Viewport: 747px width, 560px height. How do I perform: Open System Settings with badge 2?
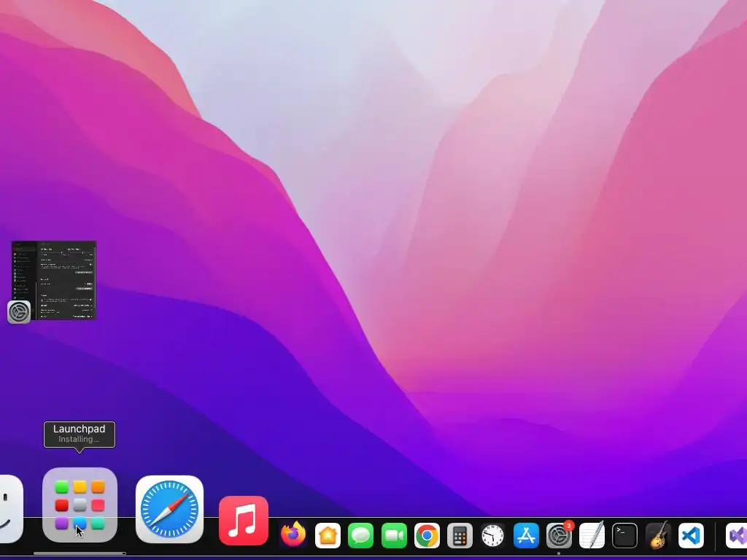tap(559, 536)
